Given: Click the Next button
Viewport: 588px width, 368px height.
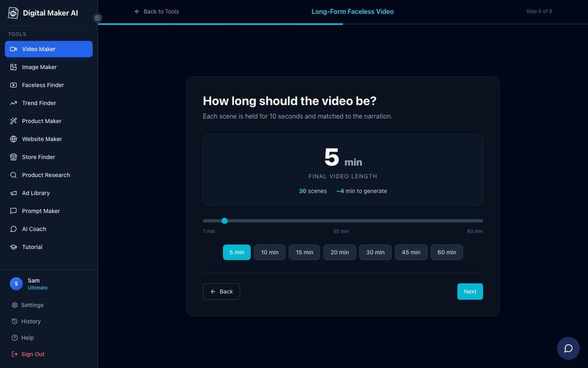Looking at the screenshot, I should pyautogui.click(x=470, y=291).
